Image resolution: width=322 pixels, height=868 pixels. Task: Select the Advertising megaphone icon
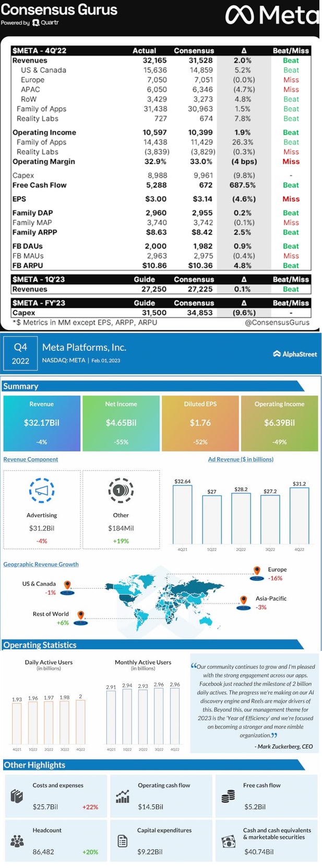tap(42, 491)
